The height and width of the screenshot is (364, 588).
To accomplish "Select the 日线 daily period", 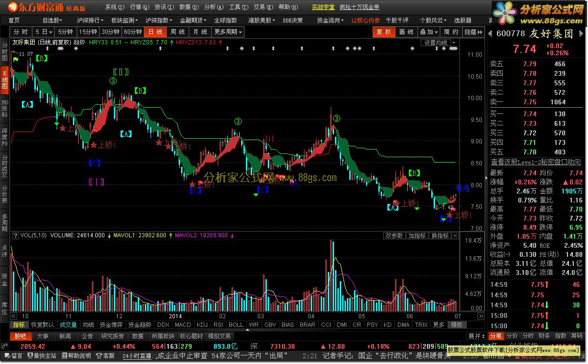I will pyautogui.click(x=155, y=32).
